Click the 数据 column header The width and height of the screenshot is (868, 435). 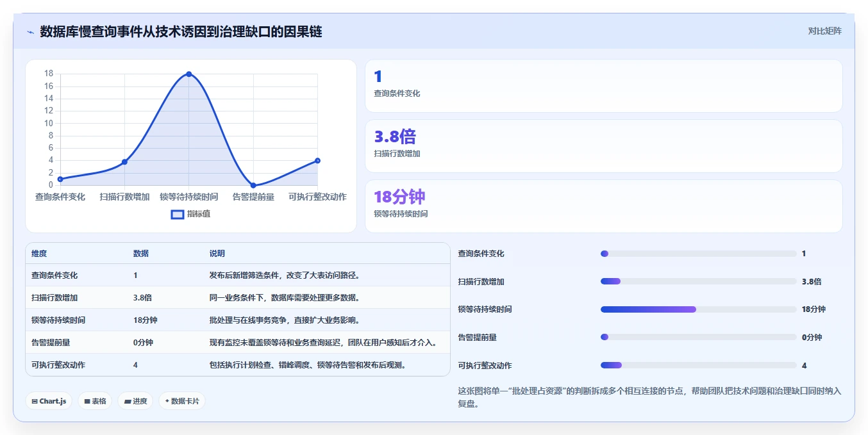pos(141,254)
